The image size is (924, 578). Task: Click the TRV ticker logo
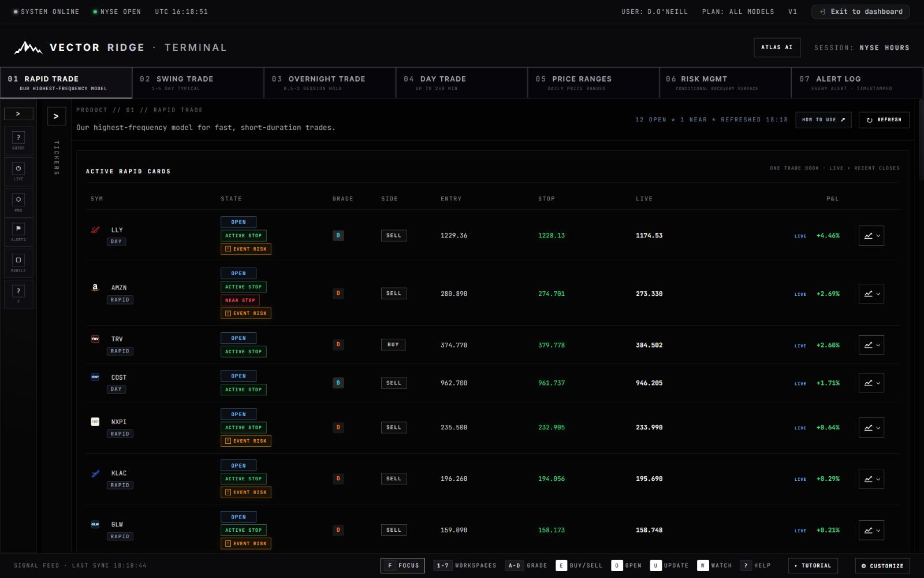pos(95,339)
